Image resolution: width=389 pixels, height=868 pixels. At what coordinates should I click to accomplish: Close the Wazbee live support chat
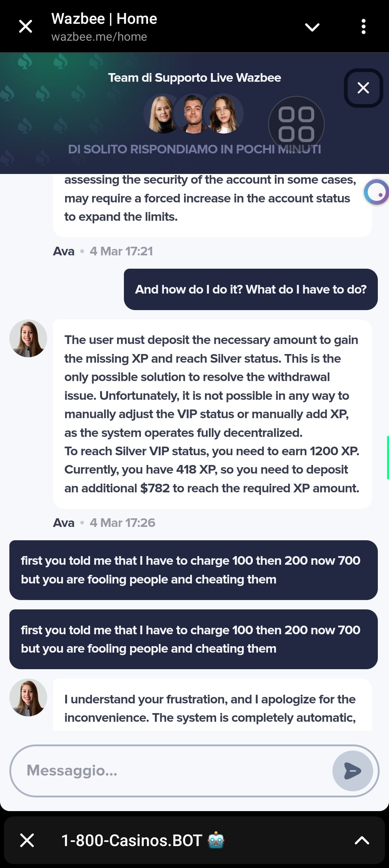pos(363,88)
